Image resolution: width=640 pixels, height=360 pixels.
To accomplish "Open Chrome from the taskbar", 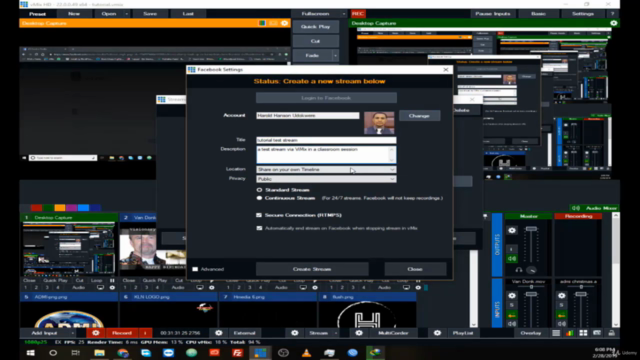I will point(122,353).
